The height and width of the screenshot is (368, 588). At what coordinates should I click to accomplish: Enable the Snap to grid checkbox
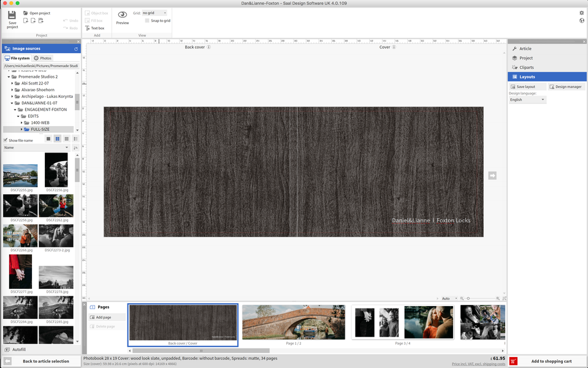pos(147,21)
